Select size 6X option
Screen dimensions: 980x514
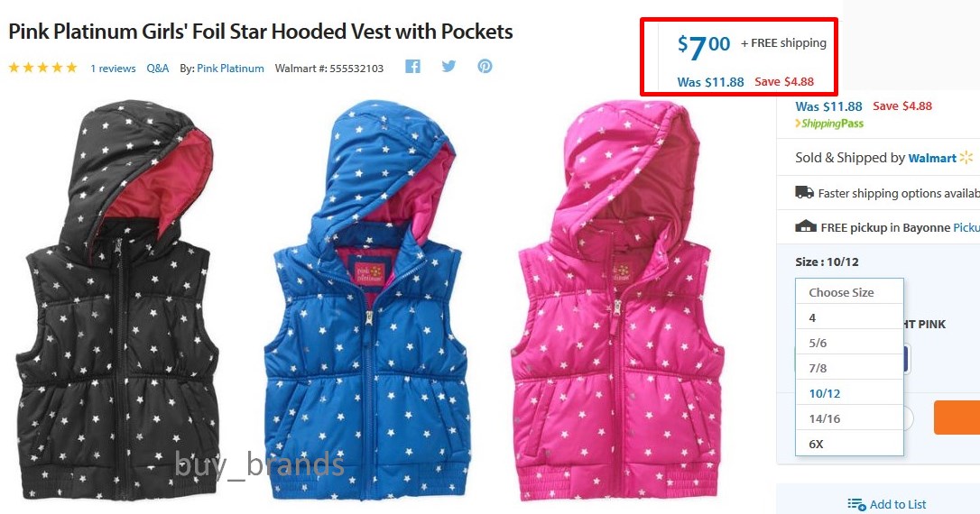(849, 444)
